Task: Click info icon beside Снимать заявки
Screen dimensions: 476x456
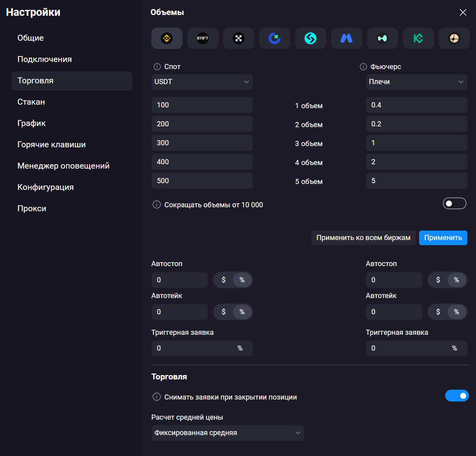Action: [x=156, y=397]
